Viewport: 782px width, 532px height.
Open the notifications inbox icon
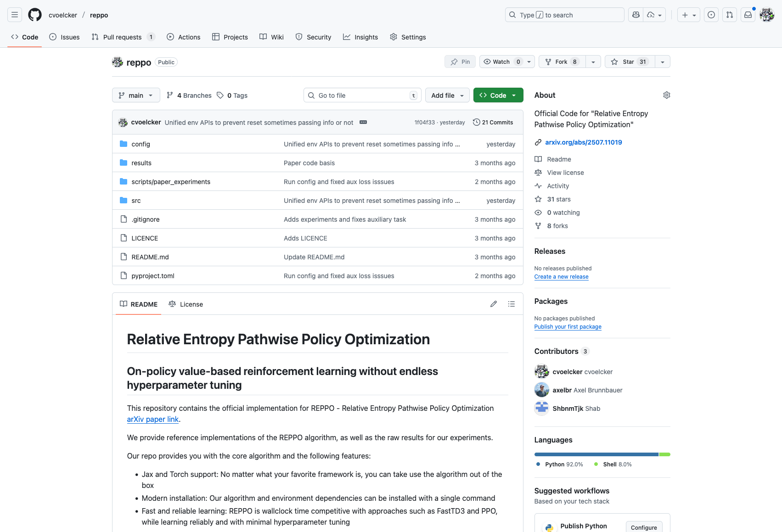pyautogui.click(x=748, y=15)
